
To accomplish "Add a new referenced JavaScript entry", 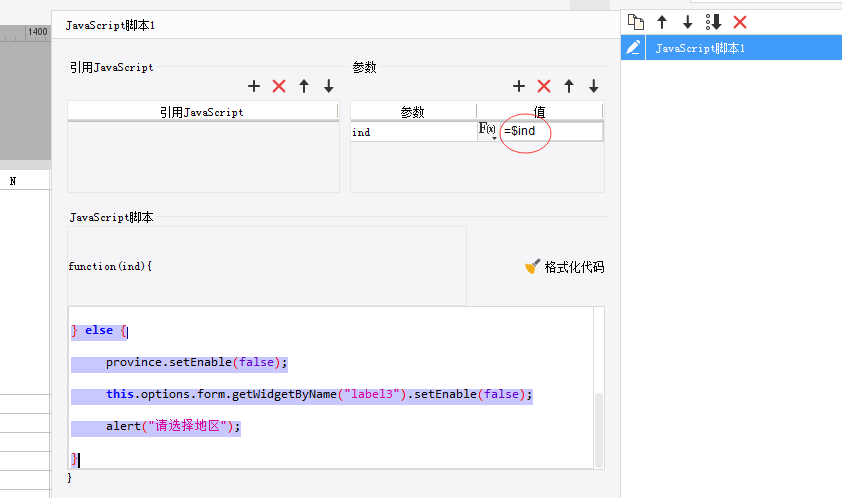I will tap(254, 86).
